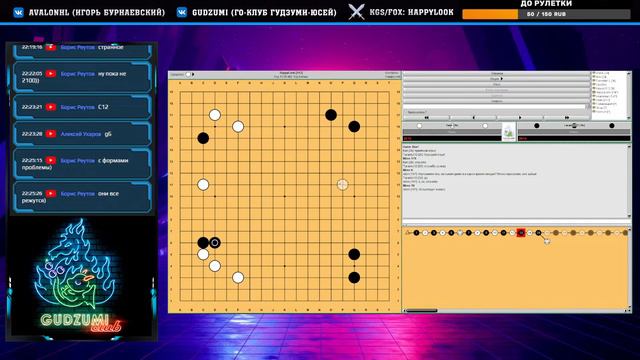Click the player avatar thumbnail between the player panels

click(x=509, y=132)
